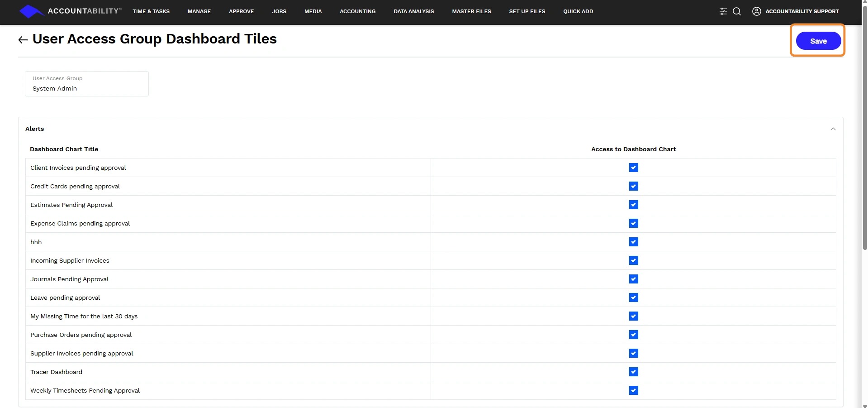Open the Quick Add menu
This screenshot has width=868, height=408.
tap(578, 11)
